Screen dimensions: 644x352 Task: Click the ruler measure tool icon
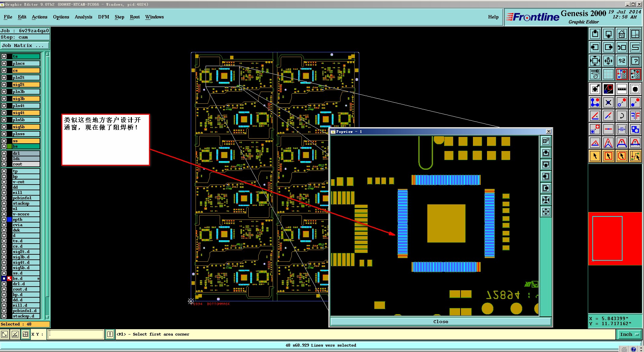622,89
